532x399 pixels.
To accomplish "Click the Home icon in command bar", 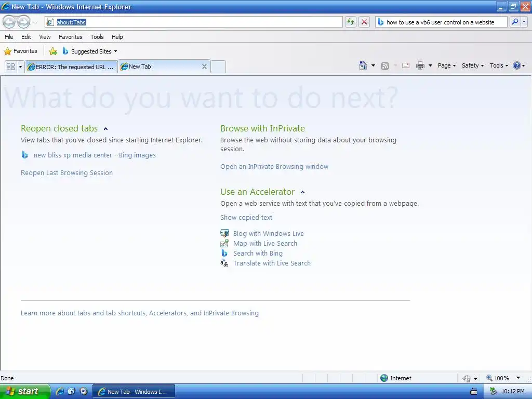I will pyautogui.click(x=363, y=65).
